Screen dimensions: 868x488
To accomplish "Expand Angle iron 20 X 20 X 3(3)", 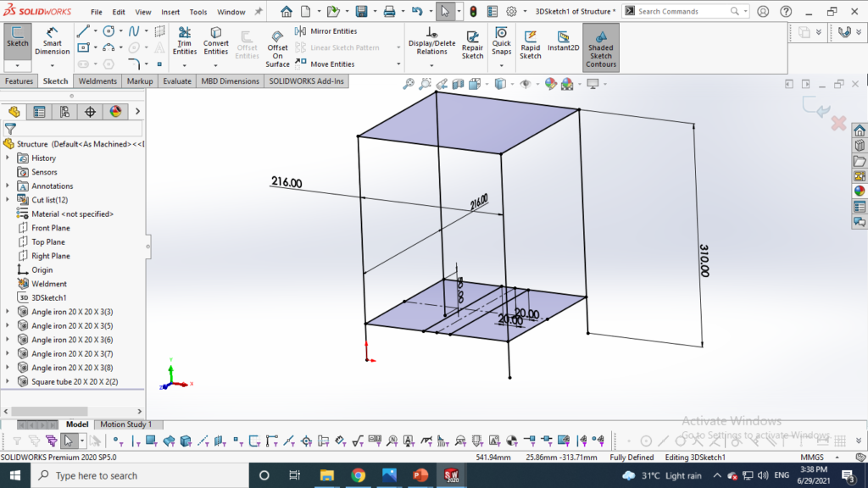I will [x=8, y=312].
